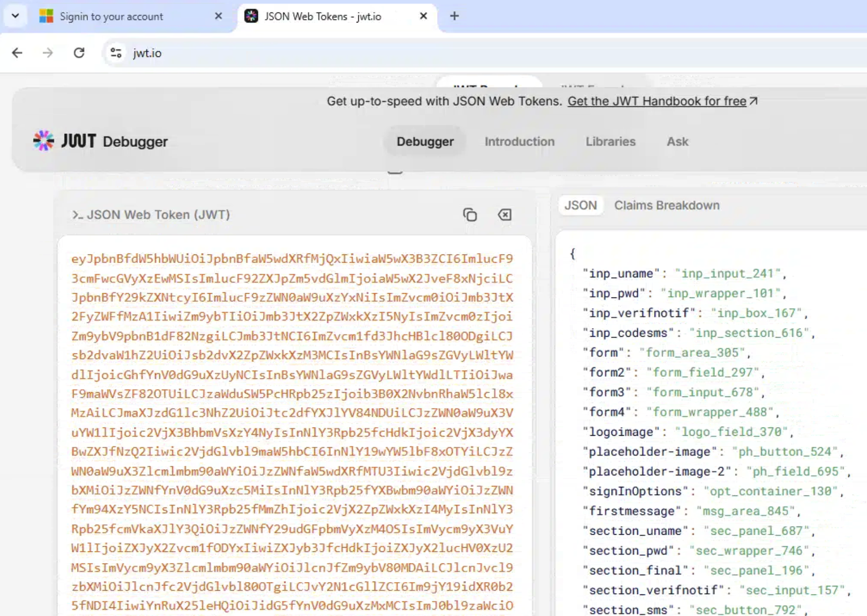This screenshot has width=867, height=616.
Task: Open a new browser tab
Action: (x=455, y=16)
